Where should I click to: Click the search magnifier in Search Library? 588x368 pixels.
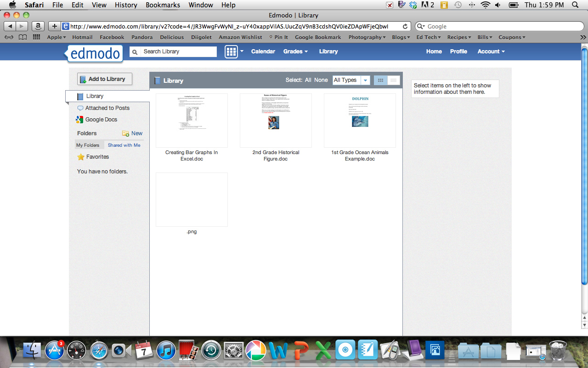tap(134, 52)
